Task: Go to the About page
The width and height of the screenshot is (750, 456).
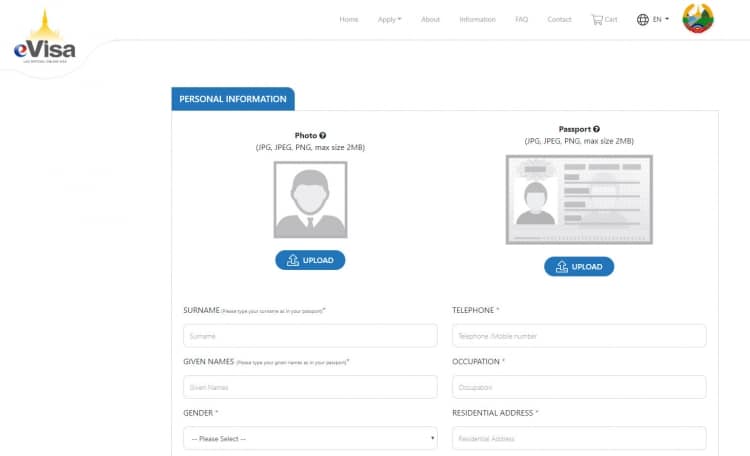Action: tap(430, 20)
